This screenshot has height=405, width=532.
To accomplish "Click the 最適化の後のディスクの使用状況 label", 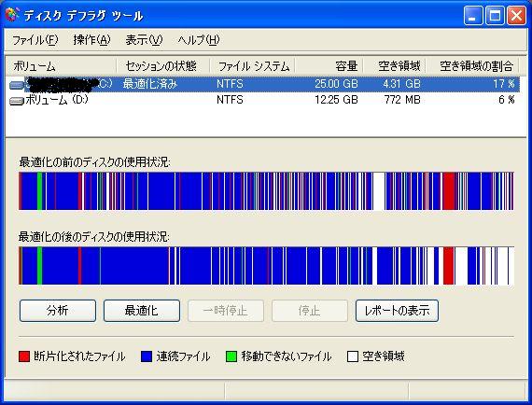I will coord(94,237).
